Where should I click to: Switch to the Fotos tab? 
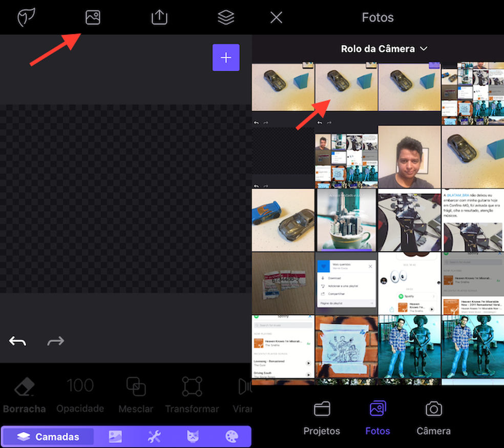tap(377, 418)
